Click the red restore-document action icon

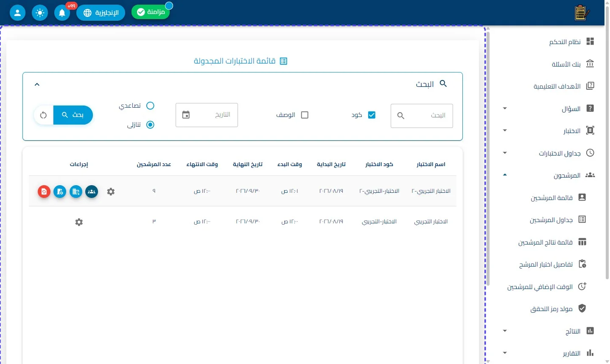click(44, 192)
